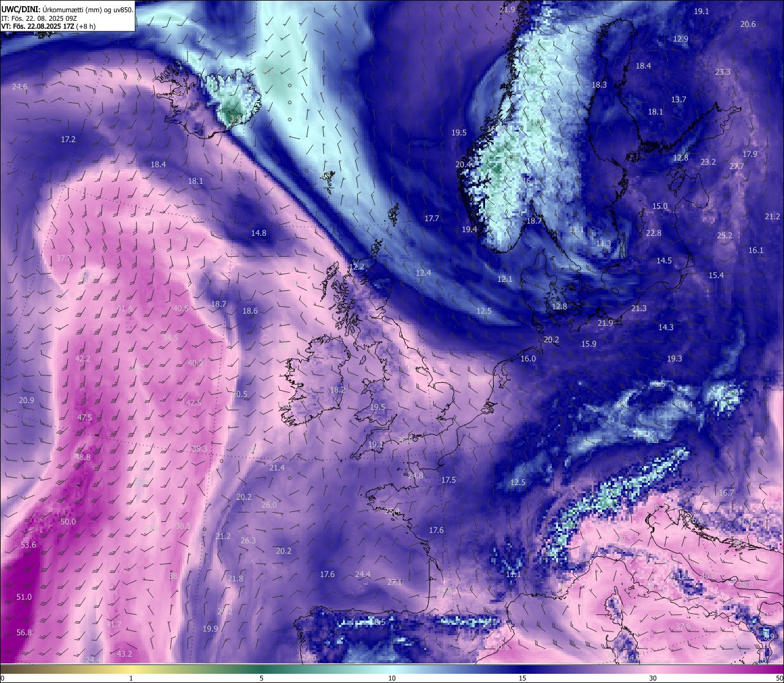Image resolution: width=784 pixels, height=683 pixels.
Task: Click the 24.6 value west of Iceland
Action: click(x=20, y=87)
